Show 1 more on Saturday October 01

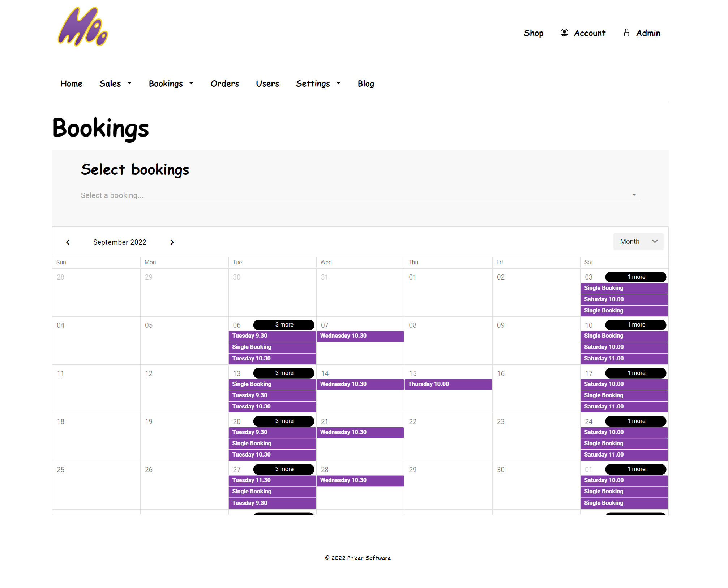[636, 469]
